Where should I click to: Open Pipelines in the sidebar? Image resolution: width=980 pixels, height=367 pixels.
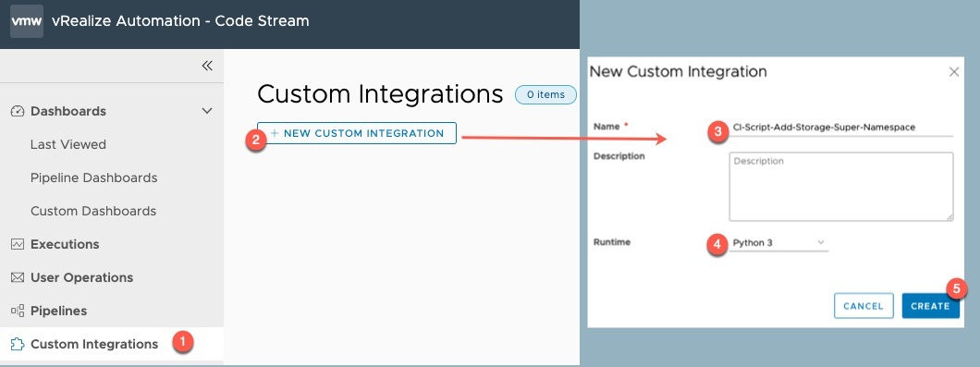(x=59, y=311)
